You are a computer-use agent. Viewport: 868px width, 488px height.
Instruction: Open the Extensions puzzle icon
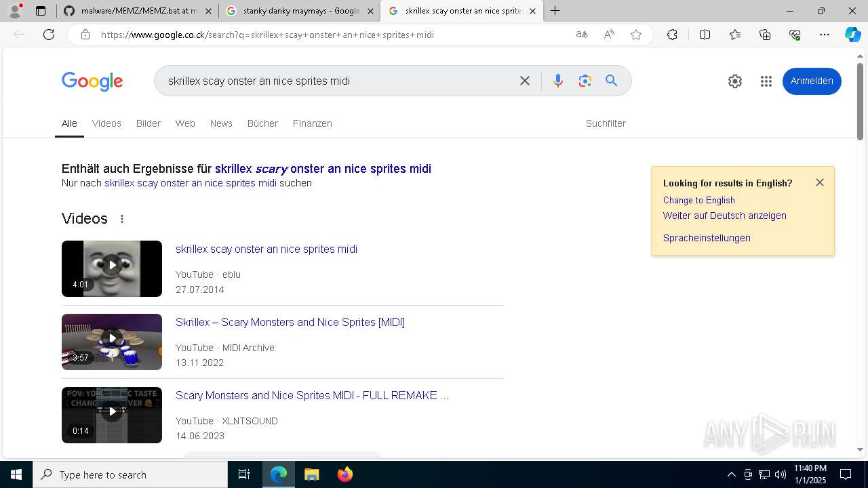(672, 35)
